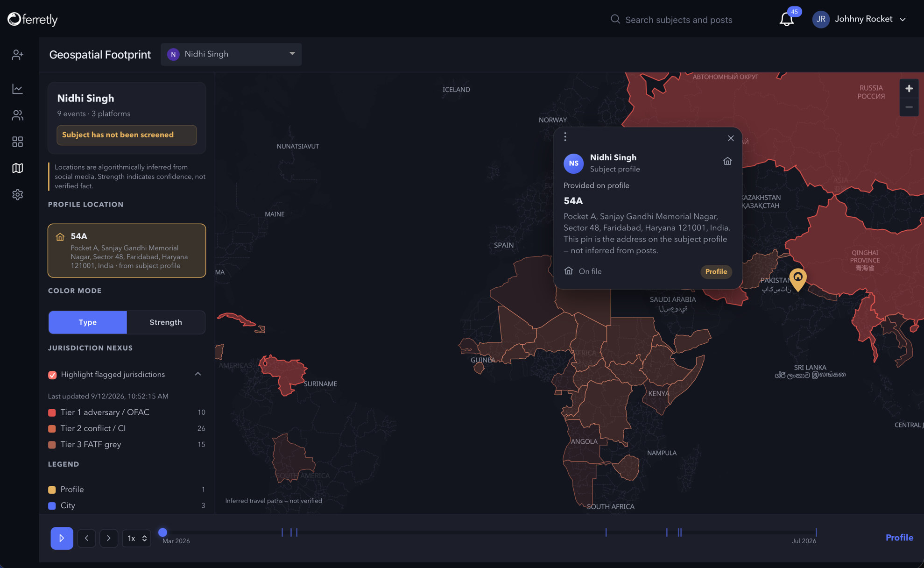Click the search magnifier icon
Image resolution: width=924 pixels, height=568 pixels.
615,19
